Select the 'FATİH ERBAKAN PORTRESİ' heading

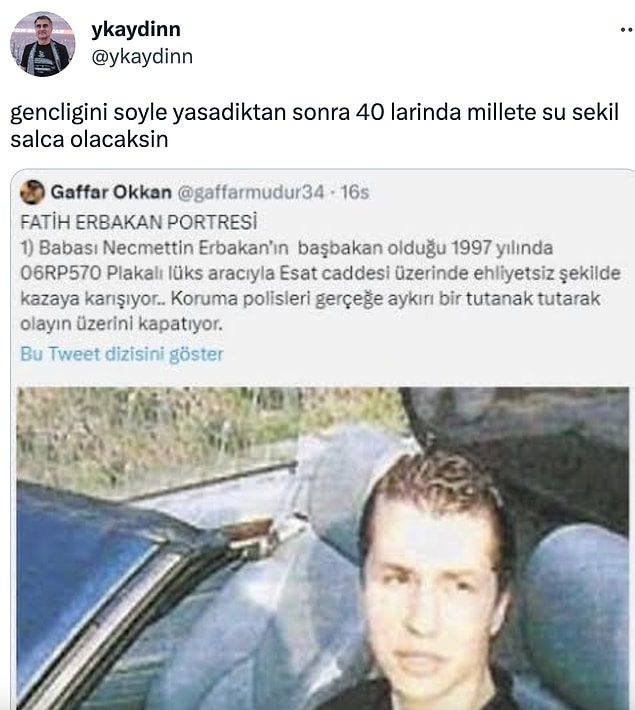click(x=139, y=222)
